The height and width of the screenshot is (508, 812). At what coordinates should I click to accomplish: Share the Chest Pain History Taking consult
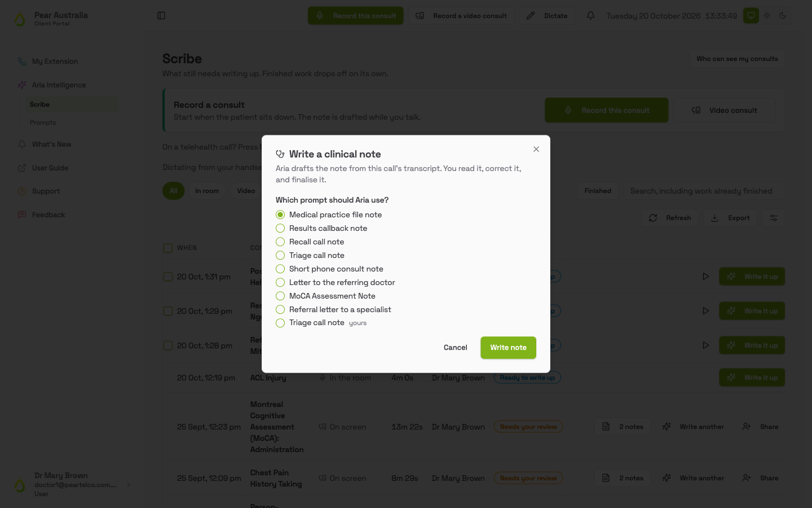(761, 478)
